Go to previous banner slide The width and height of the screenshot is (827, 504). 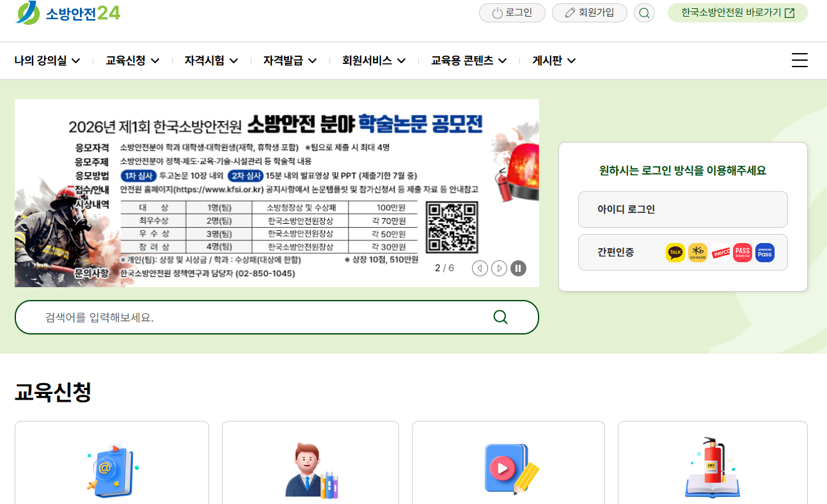[480, 268]
